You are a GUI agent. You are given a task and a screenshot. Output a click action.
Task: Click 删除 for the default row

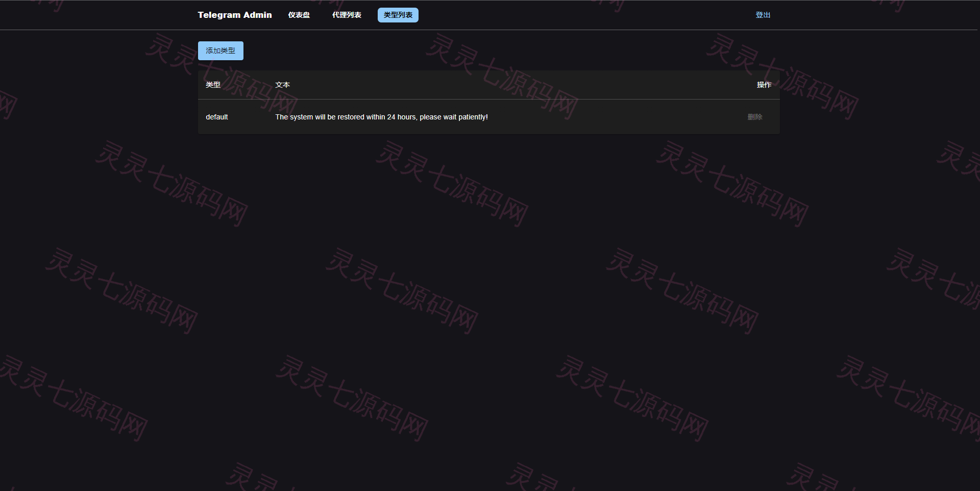(x=755, y=117)
